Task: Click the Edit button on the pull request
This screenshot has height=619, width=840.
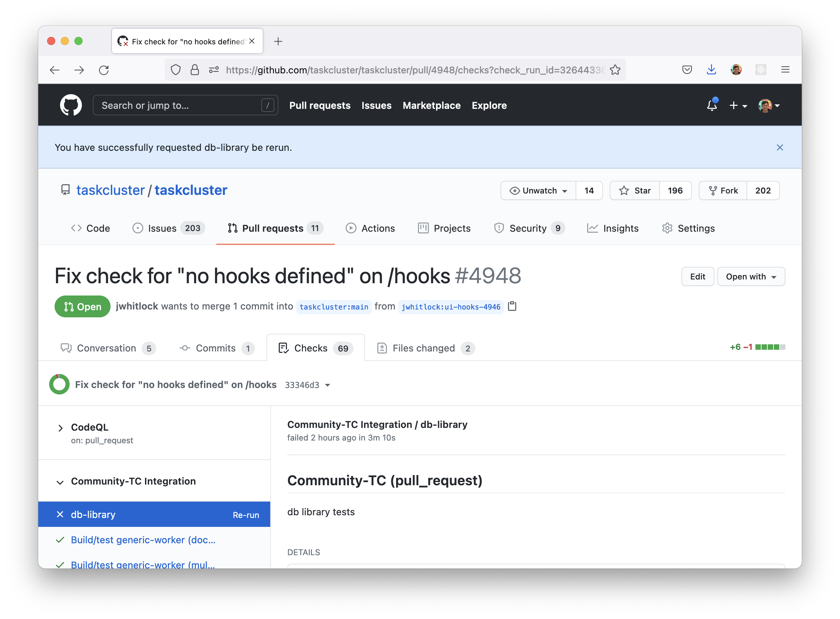Action: click(x=697, y=276)
